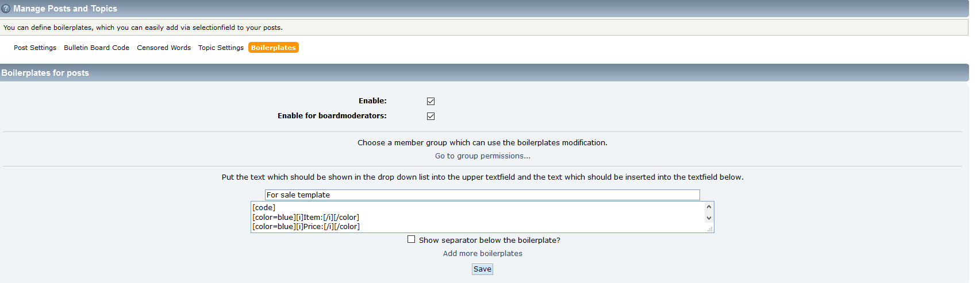The height and width of the screenshot is (283, 980).
Task: Focus the For sale template title field
Action: [482, 195]
